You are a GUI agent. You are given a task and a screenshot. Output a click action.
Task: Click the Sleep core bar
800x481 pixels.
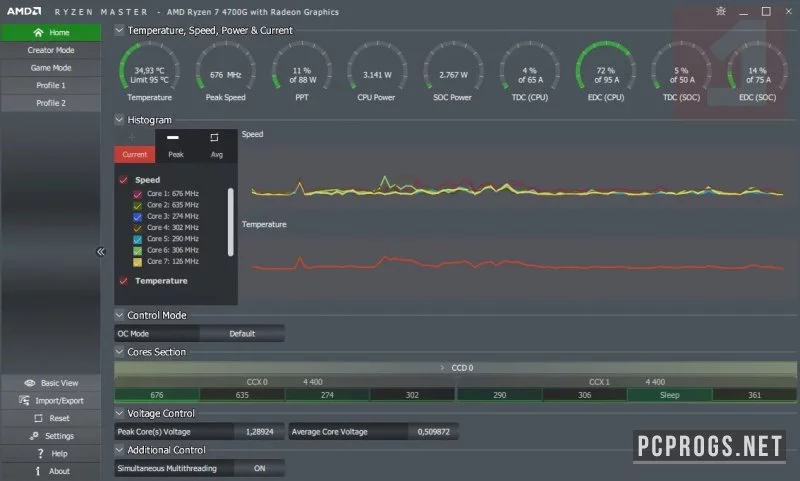coord(669,395)
